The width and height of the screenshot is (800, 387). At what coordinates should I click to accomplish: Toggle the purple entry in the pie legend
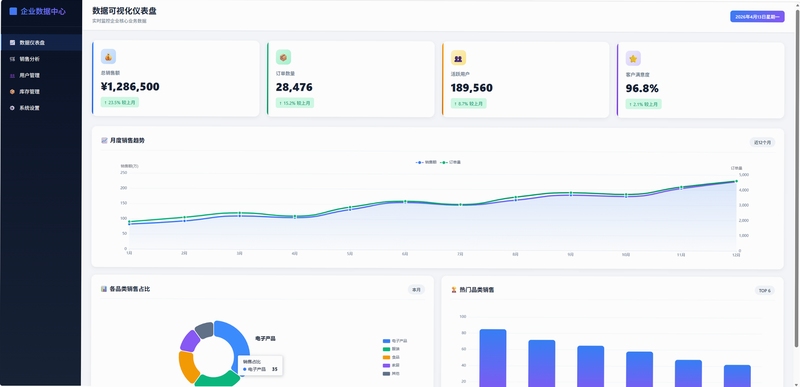[391, 365]
